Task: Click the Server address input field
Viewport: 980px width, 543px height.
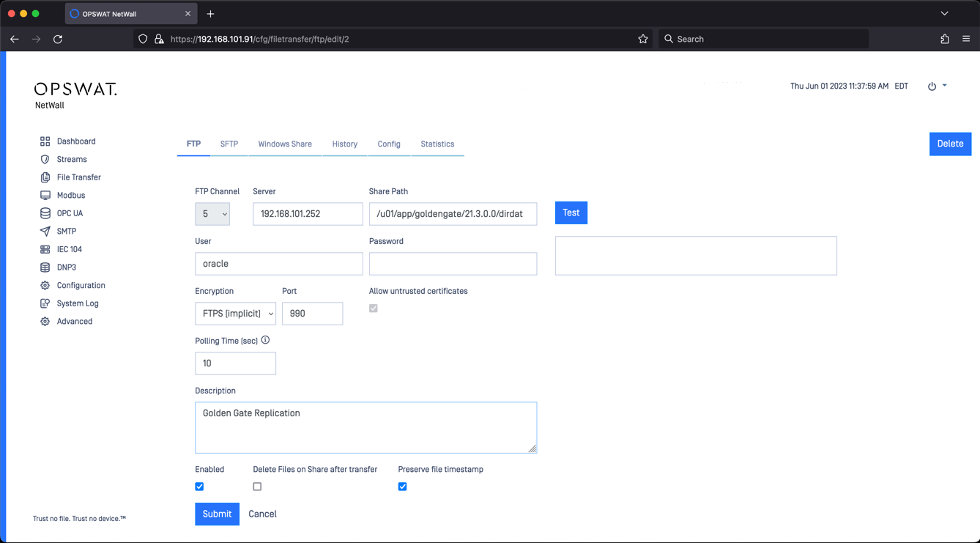Action: pyautogui.click(x=308, y=214)
